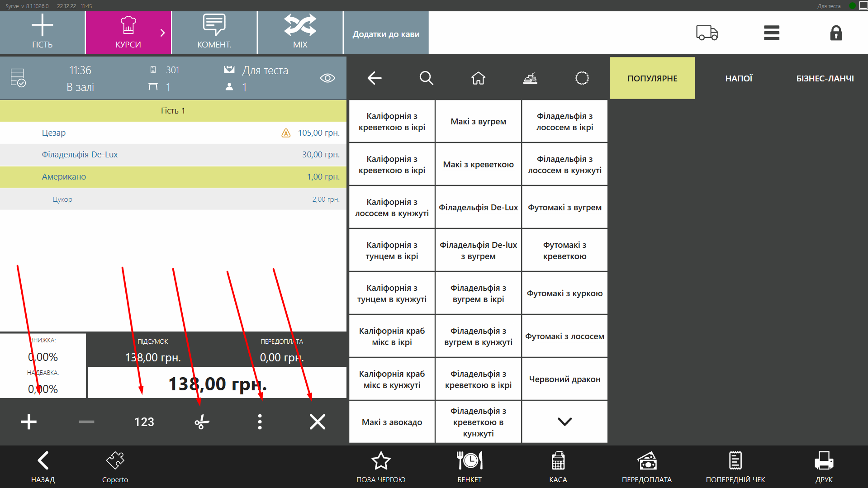Image resolution: width=868 pixels, height=488 pixels.
Task: Open the Каса cash register
Action: pos(558,467)
